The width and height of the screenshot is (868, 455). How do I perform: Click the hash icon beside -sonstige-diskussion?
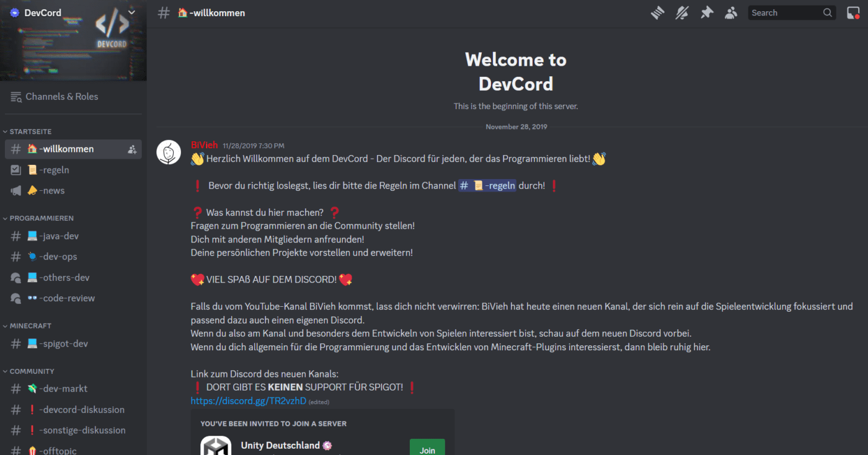(x=16, y=430)
